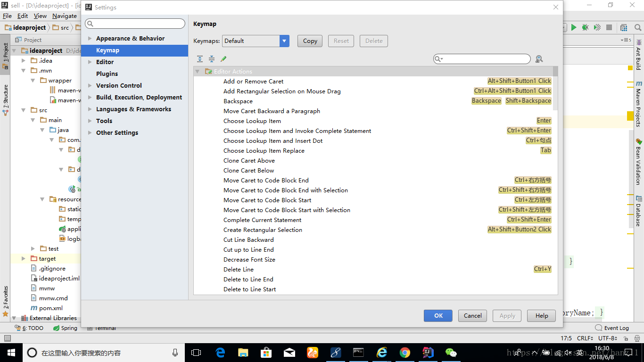644x362 pixels.
Task: Open the View menu
Action: click(40, 16)
